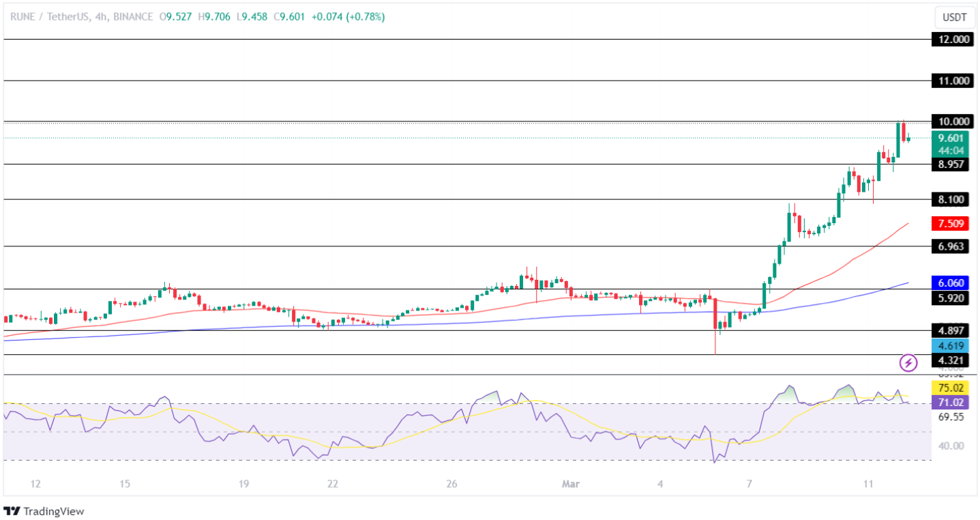This screenshot has height=520, width=980.
Task: Click the date label 26 on time axis
Action: pyautogui.click(x=451, y=484)
